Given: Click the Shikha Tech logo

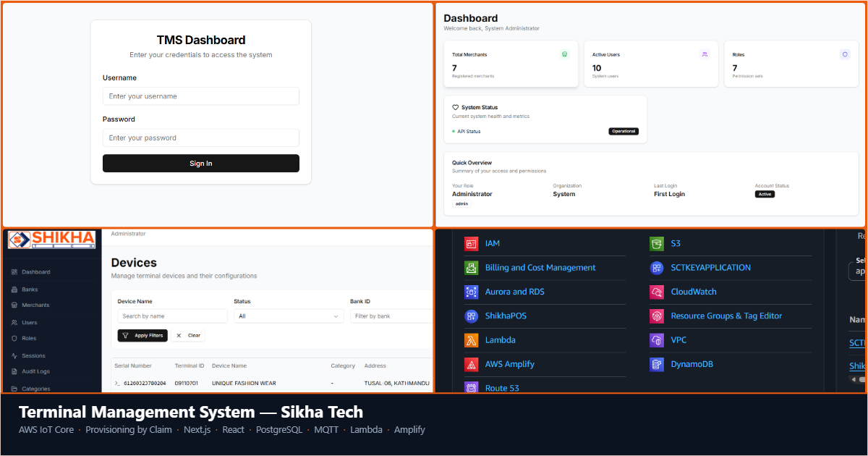Looking at the screenshot, I should (x=51, y=240).
